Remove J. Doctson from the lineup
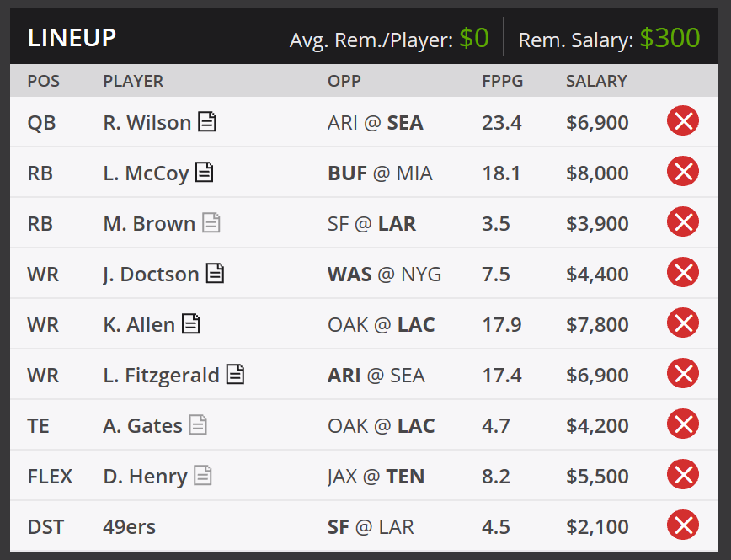This screenshot has height=560, width=731. 683,274
